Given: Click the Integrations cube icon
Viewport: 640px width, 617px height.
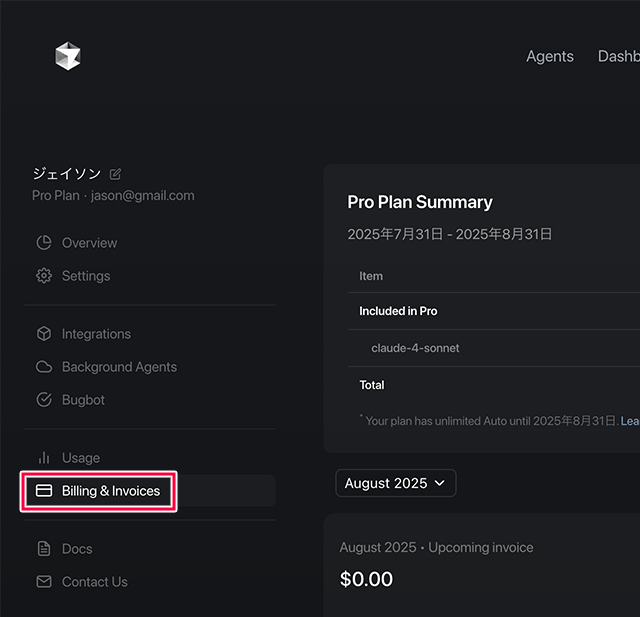Looking at the screenshot, I should click(44, 334).
